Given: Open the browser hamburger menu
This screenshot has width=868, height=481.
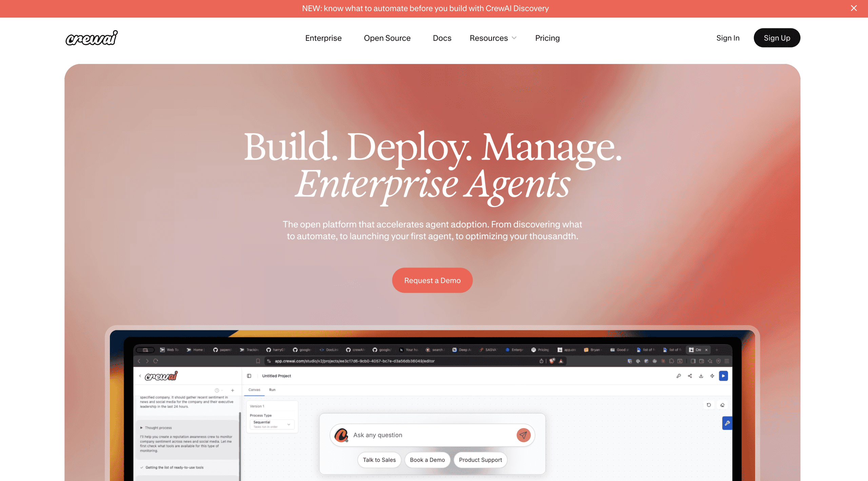Looking at the screenshot, I should click(727, 361).
